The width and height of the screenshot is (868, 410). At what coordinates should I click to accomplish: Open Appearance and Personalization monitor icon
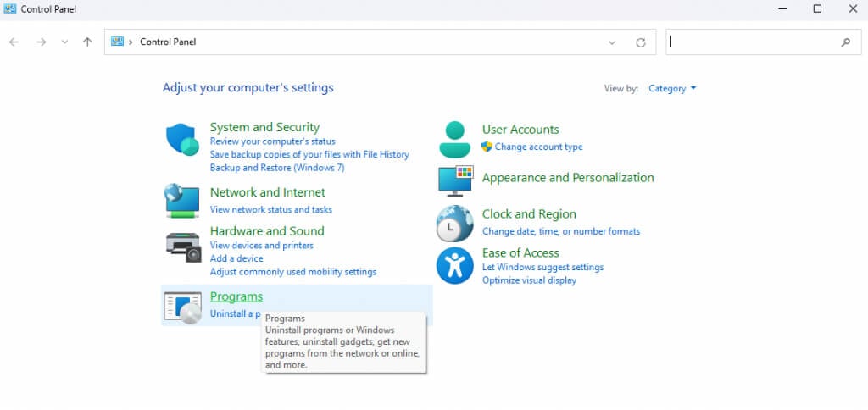tap(454, 179)
